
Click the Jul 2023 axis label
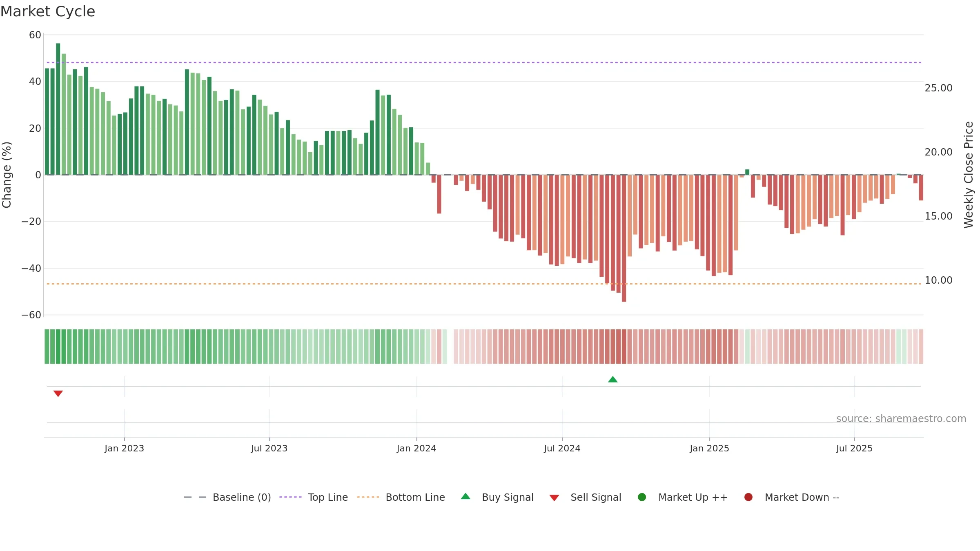tap(269, 448)
